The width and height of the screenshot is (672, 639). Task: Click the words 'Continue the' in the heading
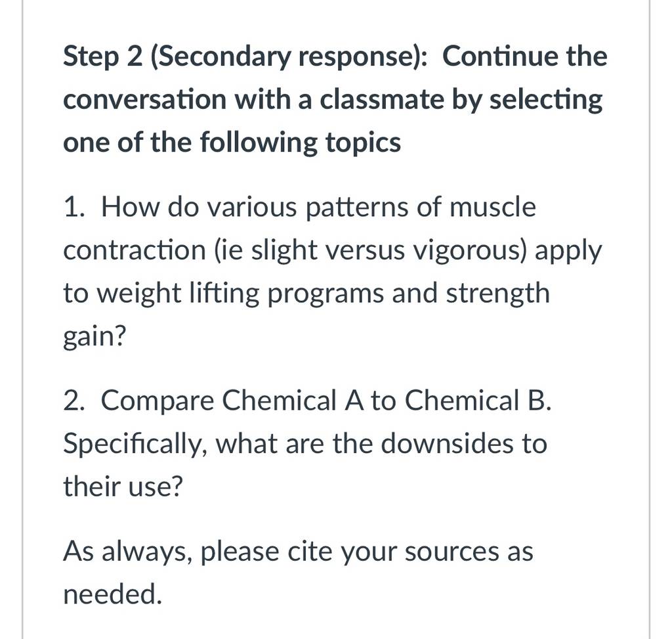[525, 56]
